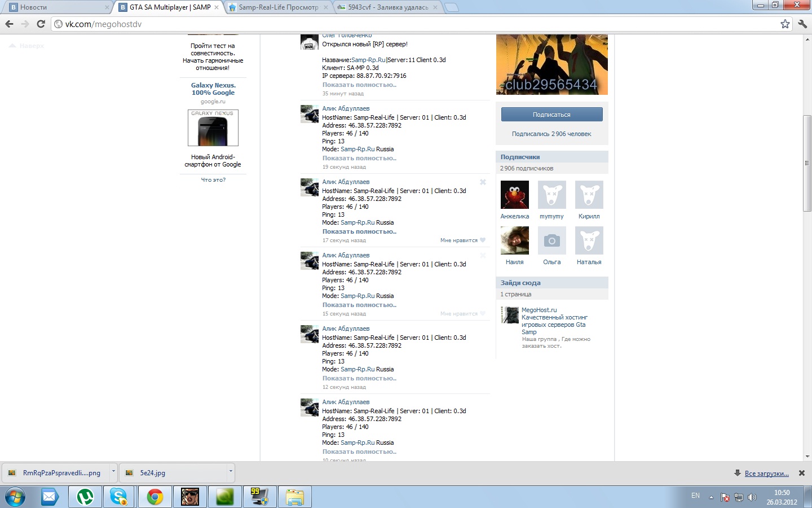Viewport: 812px width, 508px height.
Task: Open the mail app in the taskbar
Action: [x=50, y=497]
